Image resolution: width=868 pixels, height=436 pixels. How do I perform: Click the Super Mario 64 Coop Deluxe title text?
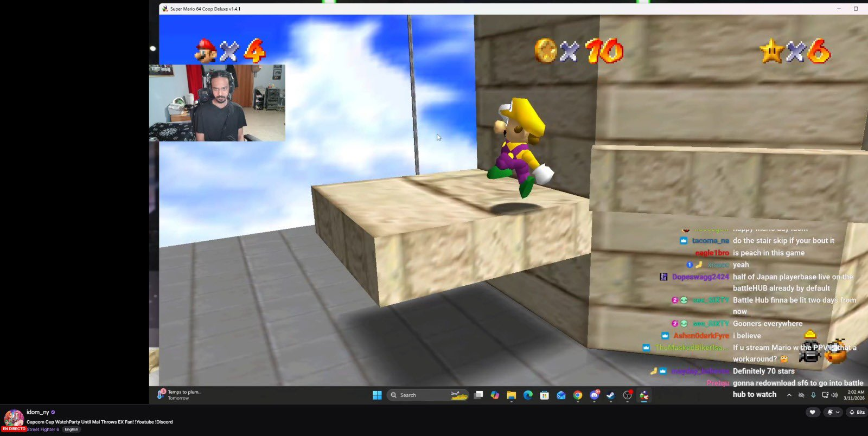coord(205,9)
